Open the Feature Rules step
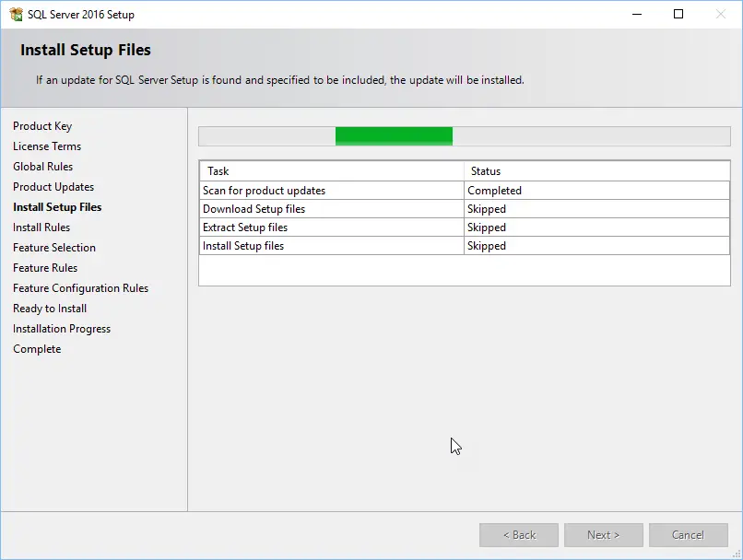The width and height of the screenshot is (743, 560). click(x=44, y=267)
